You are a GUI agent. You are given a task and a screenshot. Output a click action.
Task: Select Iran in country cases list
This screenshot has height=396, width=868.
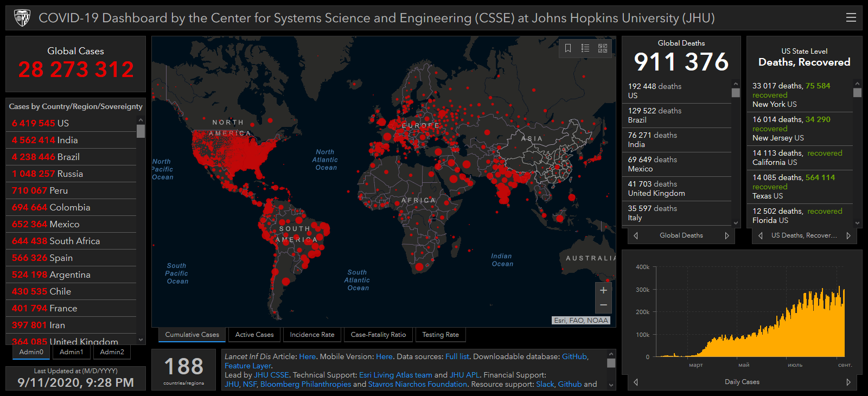[71, 325]
